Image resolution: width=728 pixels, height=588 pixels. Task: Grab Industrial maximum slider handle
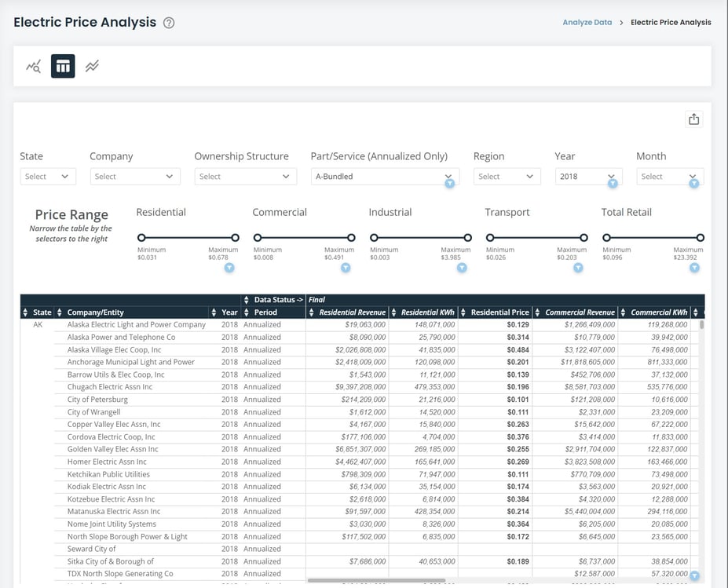pos(468,238)
